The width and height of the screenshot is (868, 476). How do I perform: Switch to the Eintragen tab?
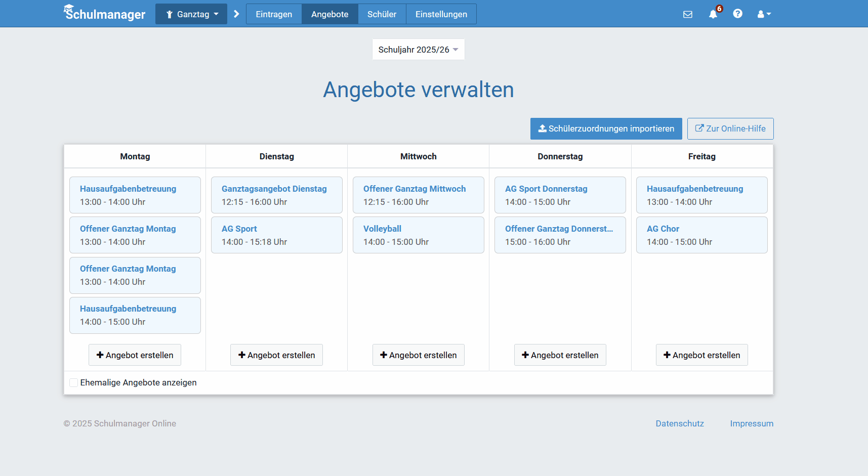click(274, 14)
